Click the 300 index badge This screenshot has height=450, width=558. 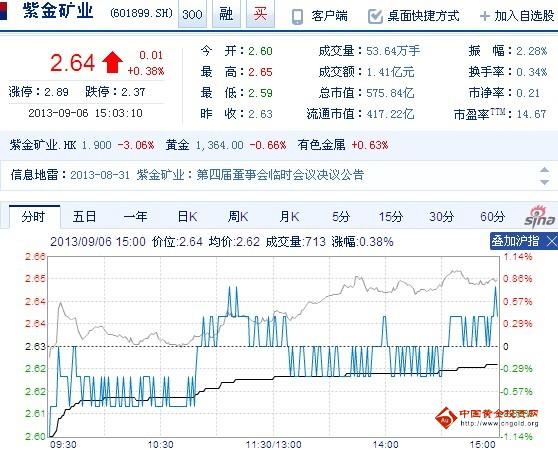tap(192, 14)
